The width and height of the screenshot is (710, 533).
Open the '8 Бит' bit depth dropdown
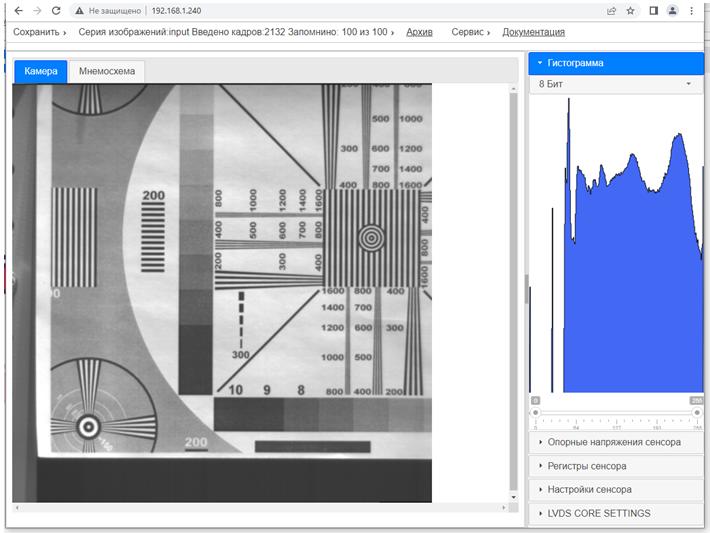click(615, 84)
